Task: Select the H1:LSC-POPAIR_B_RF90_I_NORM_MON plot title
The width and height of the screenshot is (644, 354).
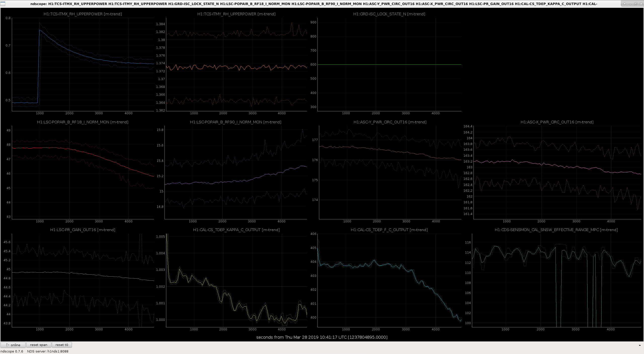Action: 236,122
